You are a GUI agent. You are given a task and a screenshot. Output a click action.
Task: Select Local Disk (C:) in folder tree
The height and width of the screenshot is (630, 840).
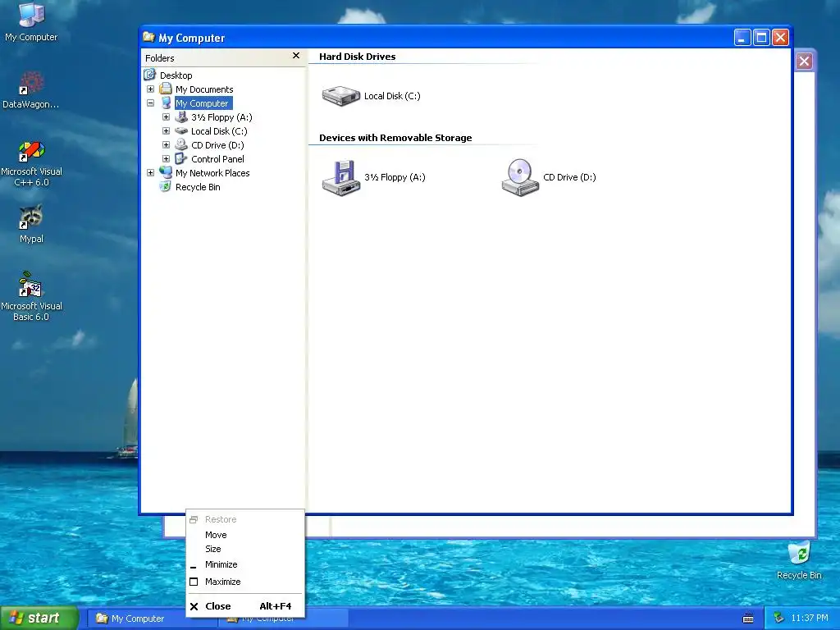[x=219, y=131]
